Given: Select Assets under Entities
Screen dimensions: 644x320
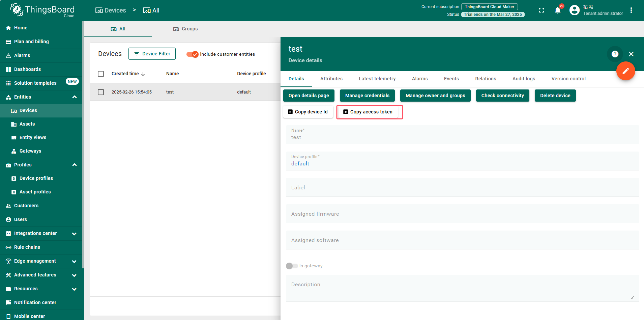Looking at the screenshot, I should [x=41, y=124].
